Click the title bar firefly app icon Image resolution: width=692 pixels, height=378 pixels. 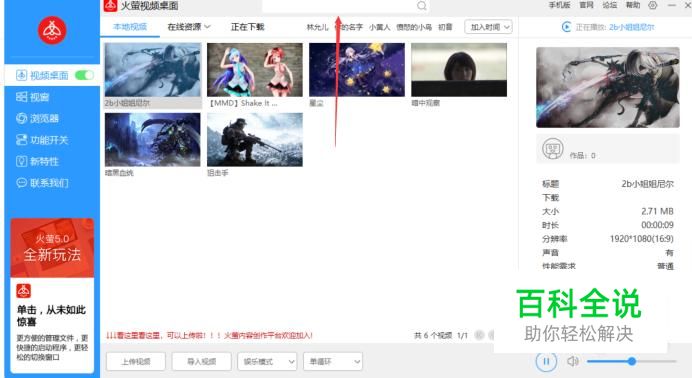(x=110, y=5)
